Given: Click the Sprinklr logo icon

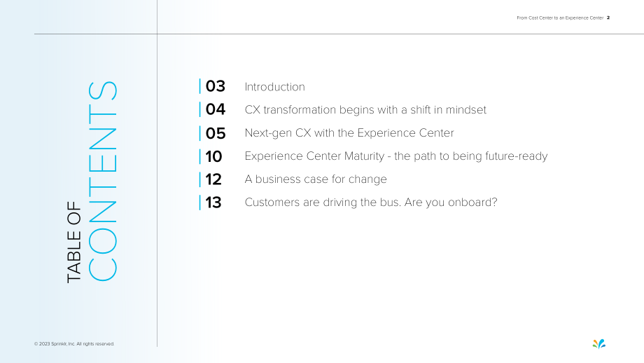Looking at the screenshot, I should coord(598,343).
